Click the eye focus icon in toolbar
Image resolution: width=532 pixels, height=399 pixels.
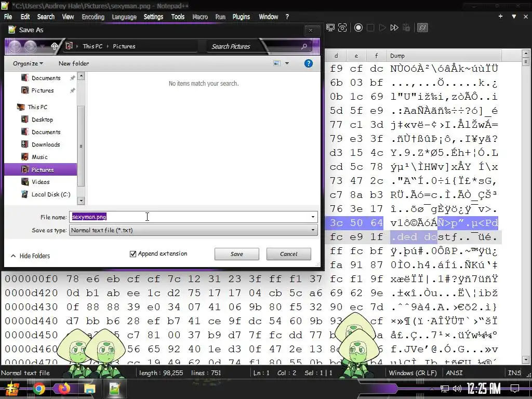pyautogui.click(x=343, y=28)
